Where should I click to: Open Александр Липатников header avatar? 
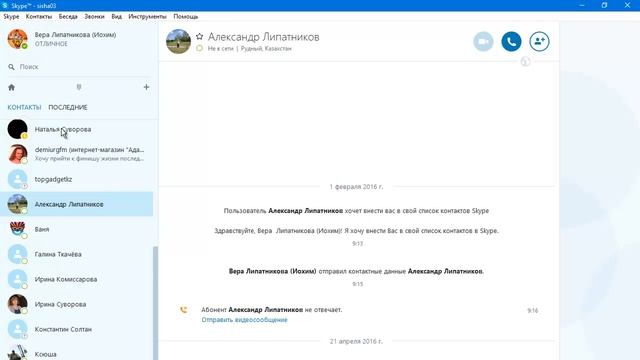178,41
